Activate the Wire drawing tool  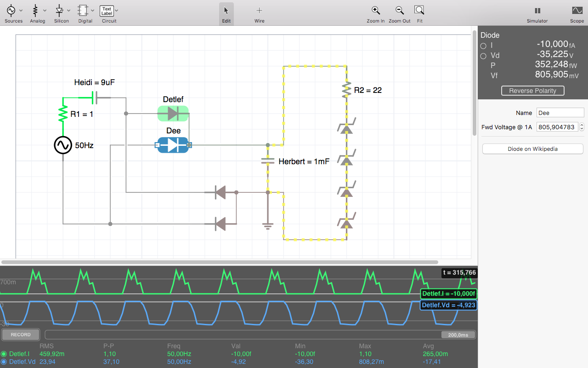click(x=259, y=10)
